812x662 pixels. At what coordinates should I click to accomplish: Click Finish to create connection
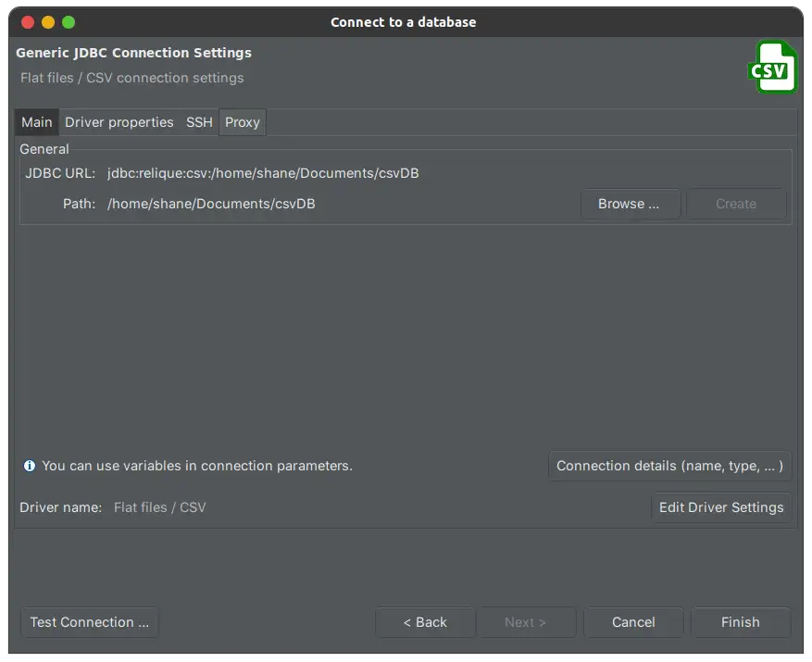741,622
